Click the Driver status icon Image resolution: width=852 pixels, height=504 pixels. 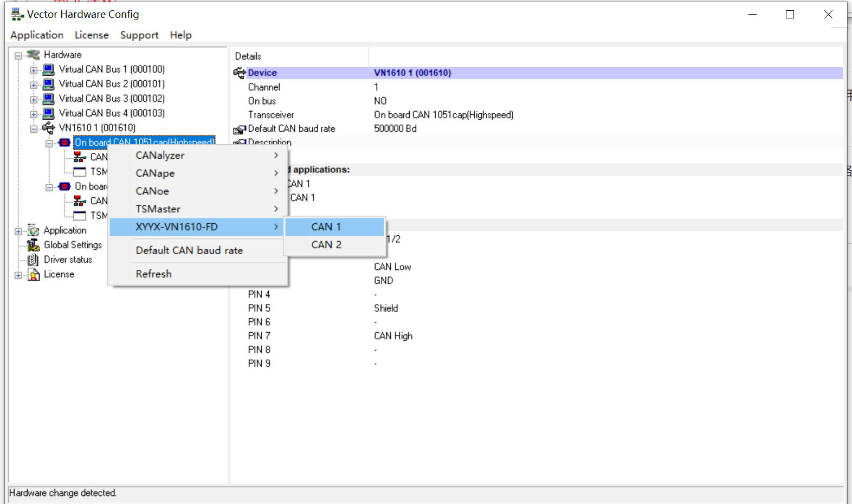tap(34, 260)
